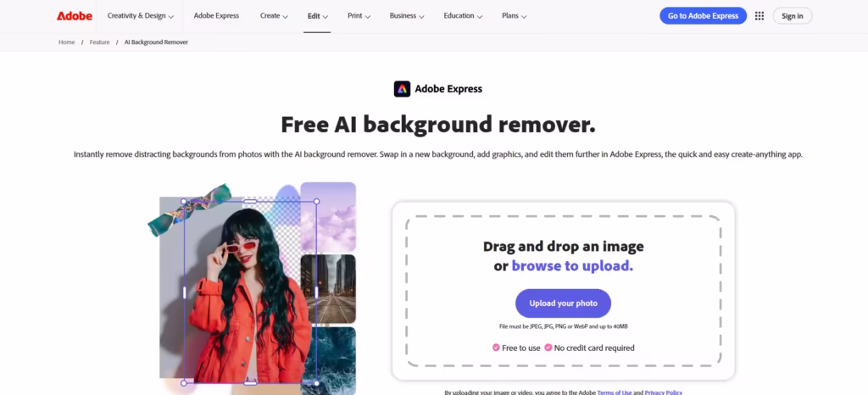868x395 pixels.
Task: Click the holographic ribbon sticker
Action: point(189,209)
